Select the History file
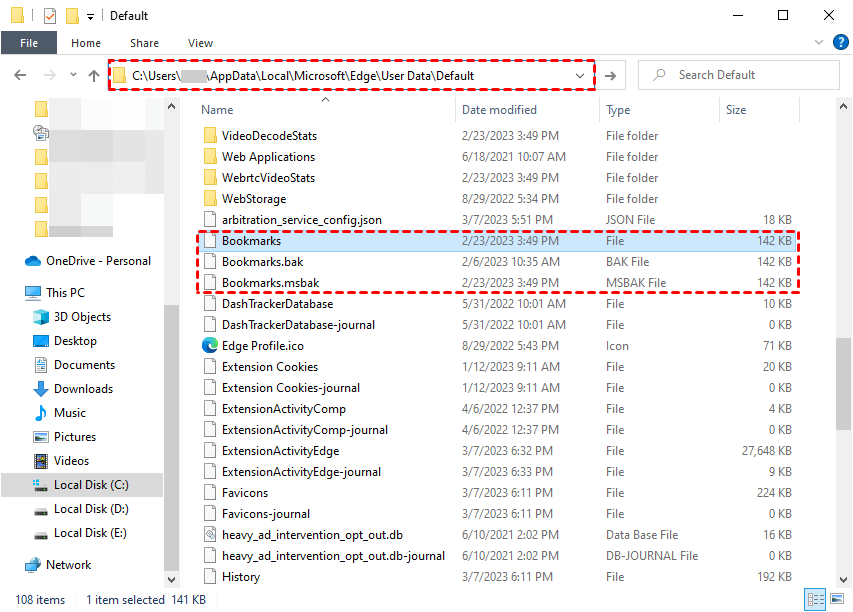853x612 pixels. click(x=498, y=577)
